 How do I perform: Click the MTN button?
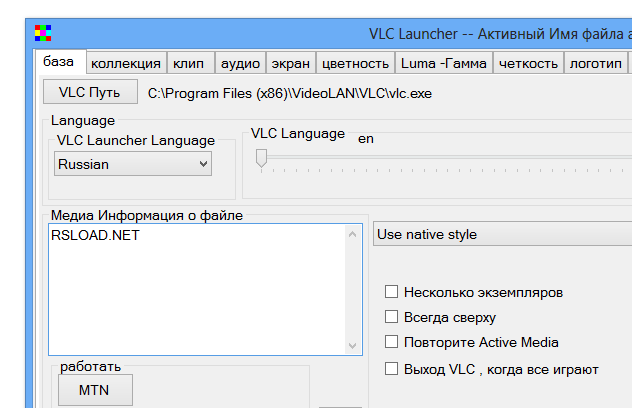95,390
